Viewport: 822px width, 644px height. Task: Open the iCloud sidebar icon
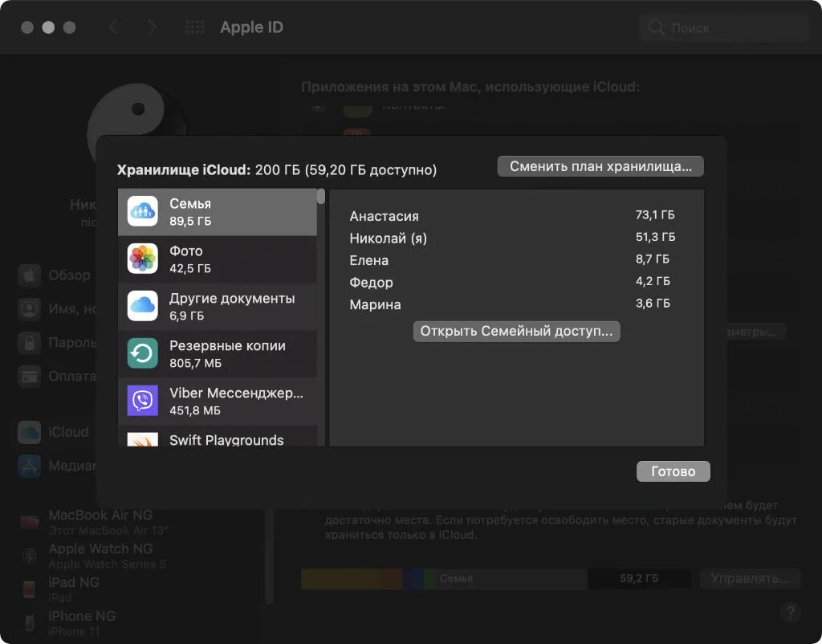pos(30,432)
